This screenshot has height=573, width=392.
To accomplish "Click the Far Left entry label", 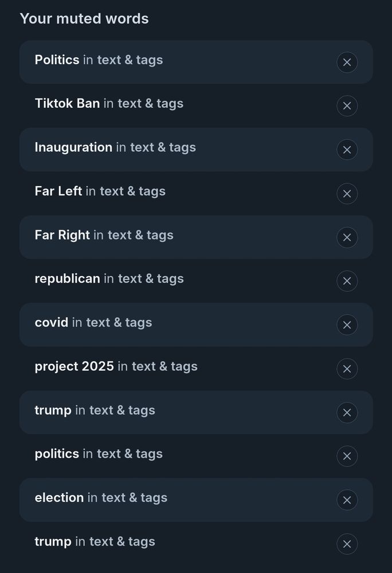I will (x=100, y=191).
